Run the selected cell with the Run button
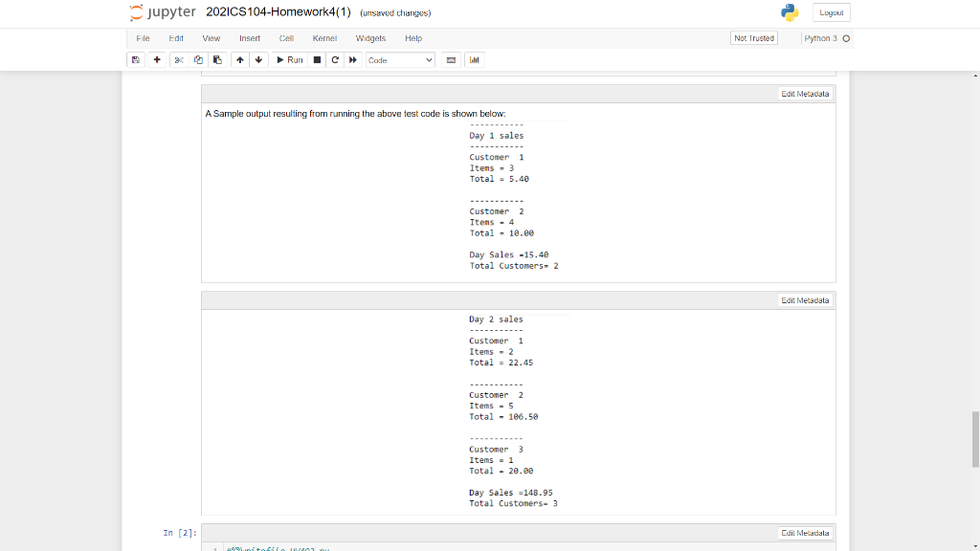Screen dimensions: 980x551 tap(287, 59)
